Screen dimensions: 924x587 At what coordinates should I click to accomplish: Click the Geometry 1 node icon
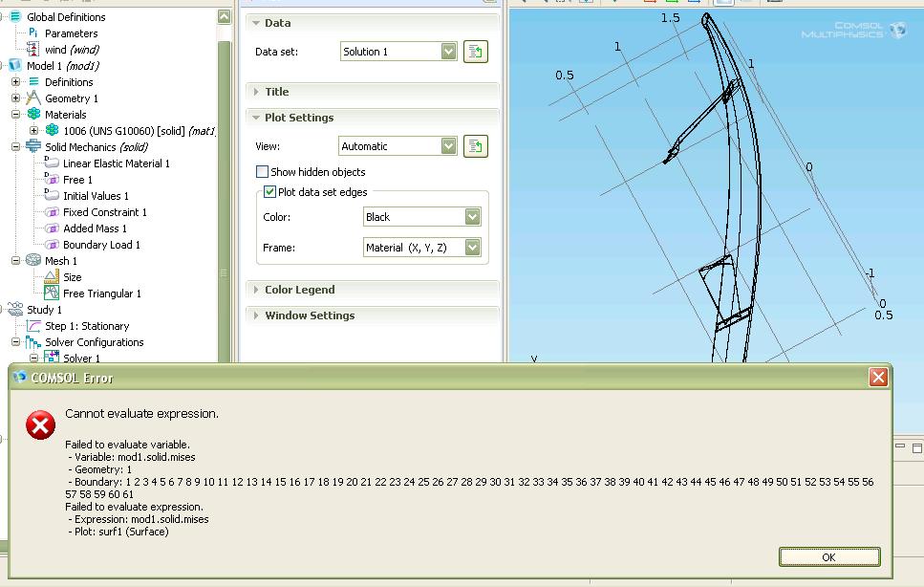coord(33,98)
